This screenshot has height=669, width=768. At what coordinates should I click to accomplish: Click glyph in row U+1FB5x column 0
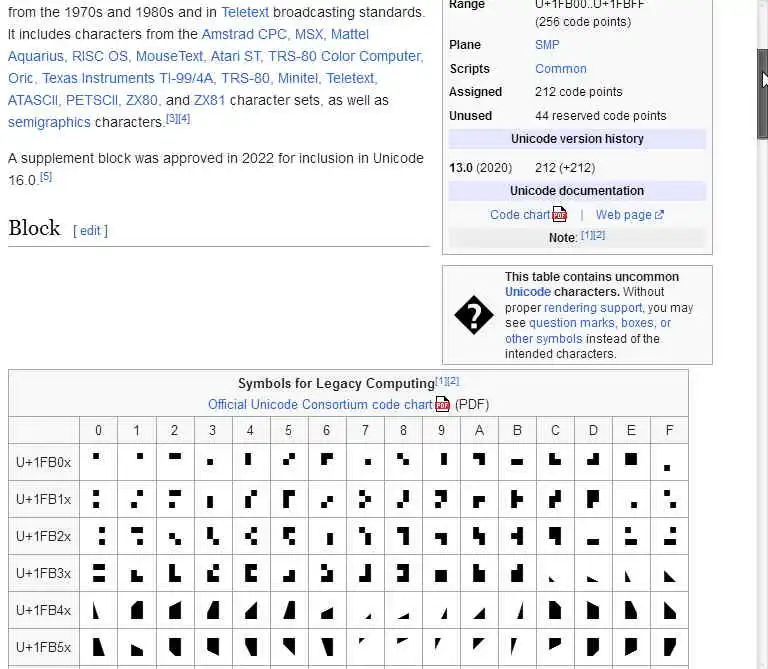point(98,647)
